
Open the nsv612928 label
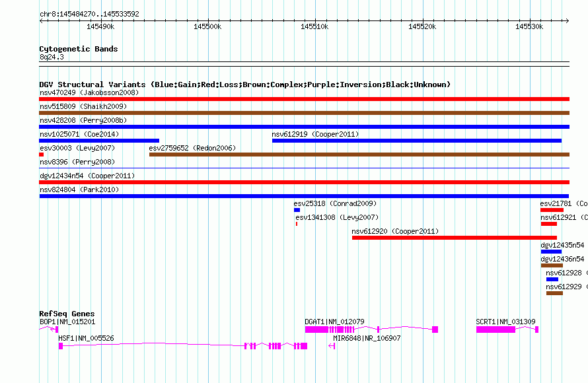567,273
